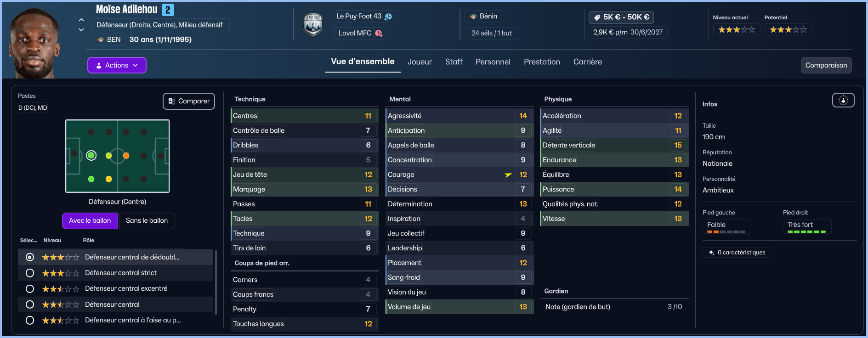This screenshot has width=868, height=338.
Task: Switch to the Carrière tab
Action: point(587,62)
